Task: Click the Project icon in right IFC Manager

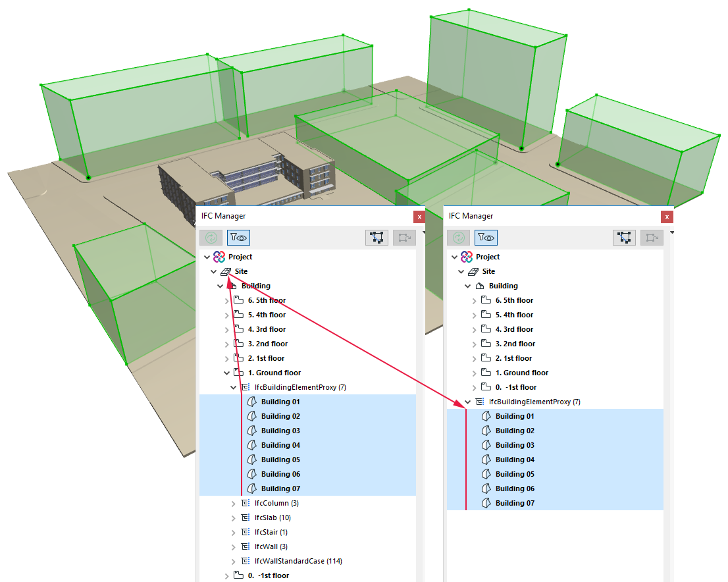Action: 467,257
